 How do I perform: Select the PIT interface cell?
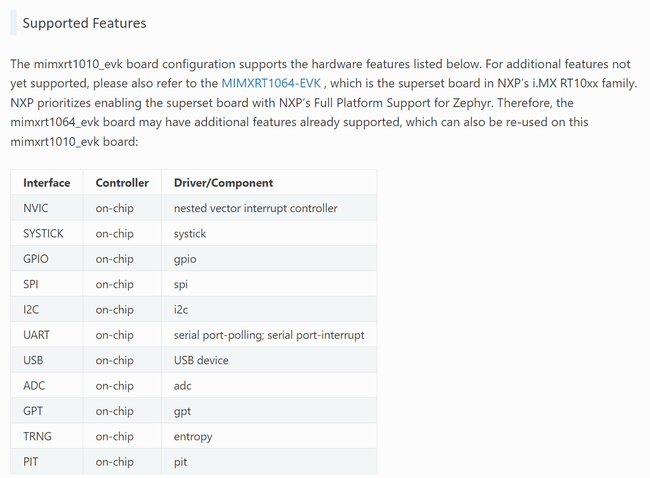(31, 462)
